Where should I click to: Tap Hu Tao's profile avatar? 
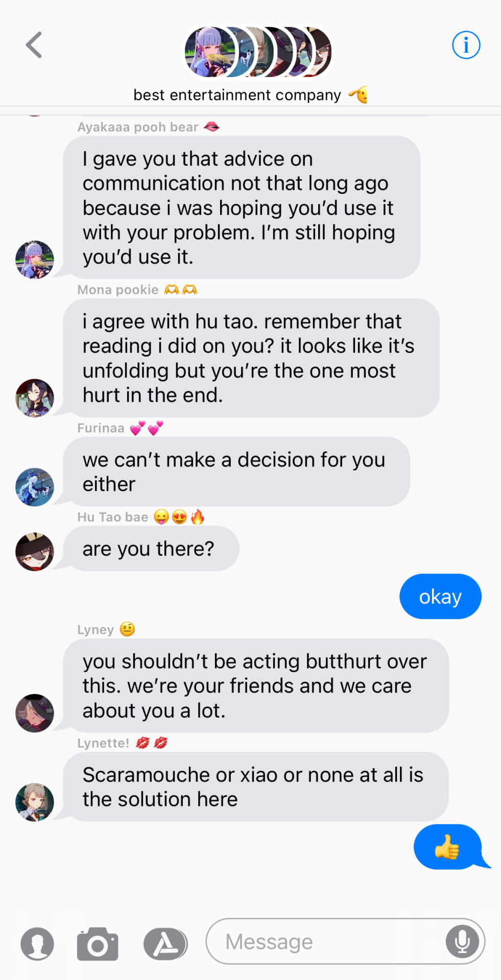tap(35, 552)
